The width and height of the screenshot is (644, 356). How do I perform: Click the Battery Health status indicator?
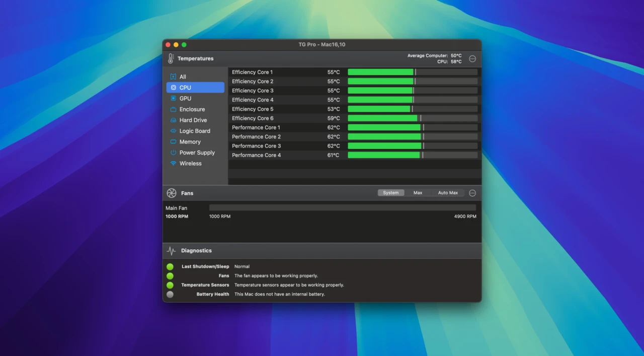pos(170,294)
